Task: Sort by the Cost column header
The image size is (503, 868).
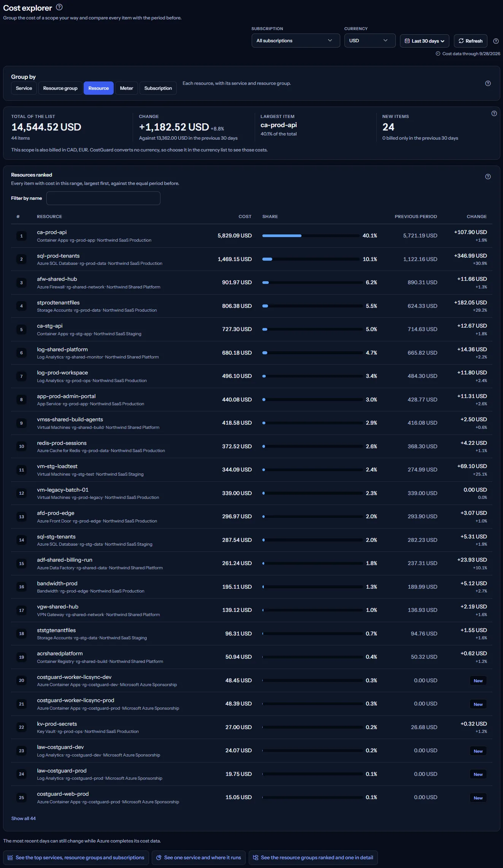Action: point(245,217)
